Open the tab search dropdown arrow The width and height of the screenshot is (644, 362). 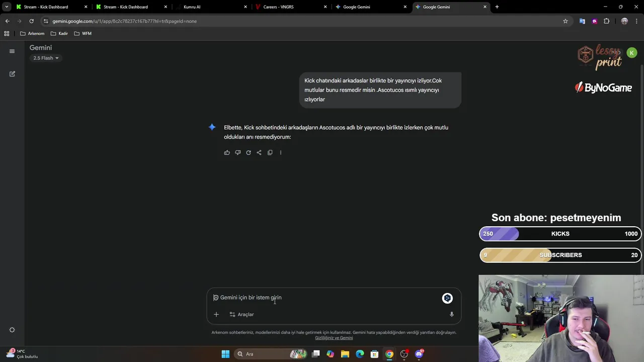click(7, 7)
